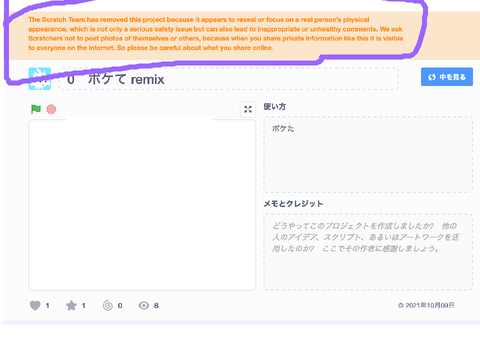This screenshot has width=480, height=360.
Task: Click the 使い方 heading label
Action: click(275, 107)
